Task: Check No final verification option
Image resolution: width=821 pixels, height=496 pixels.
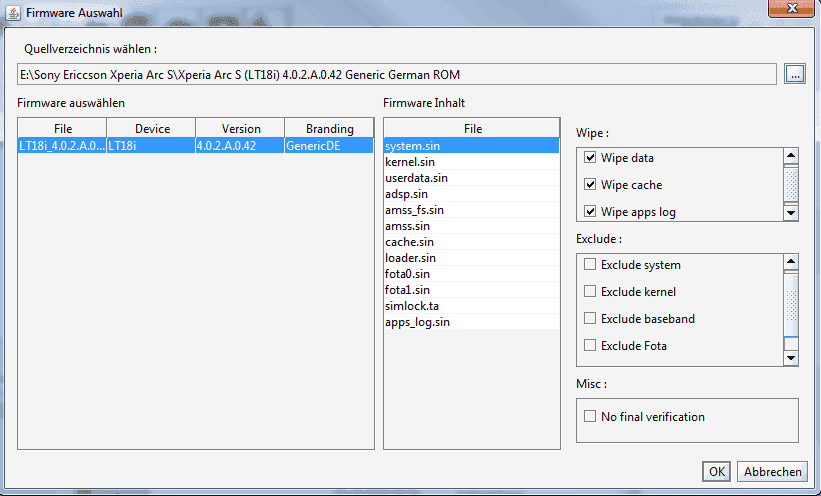Action: click(x=590, y=416)
